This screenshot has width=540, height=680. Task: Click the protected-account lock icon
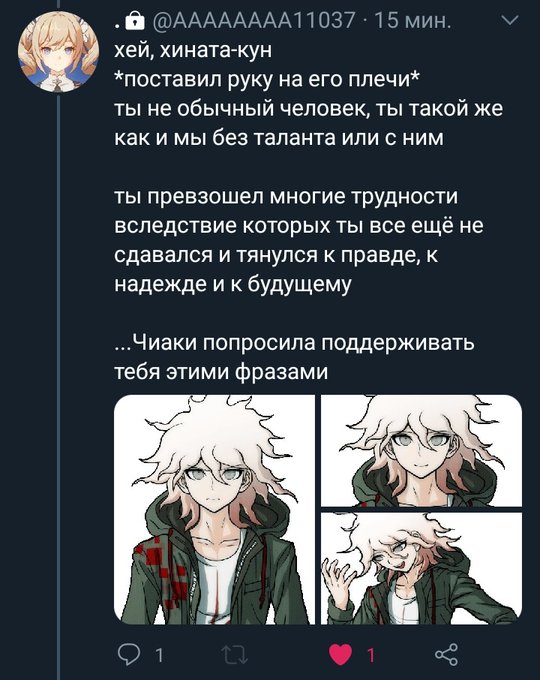pyautogui.click(x=135, y=20)
